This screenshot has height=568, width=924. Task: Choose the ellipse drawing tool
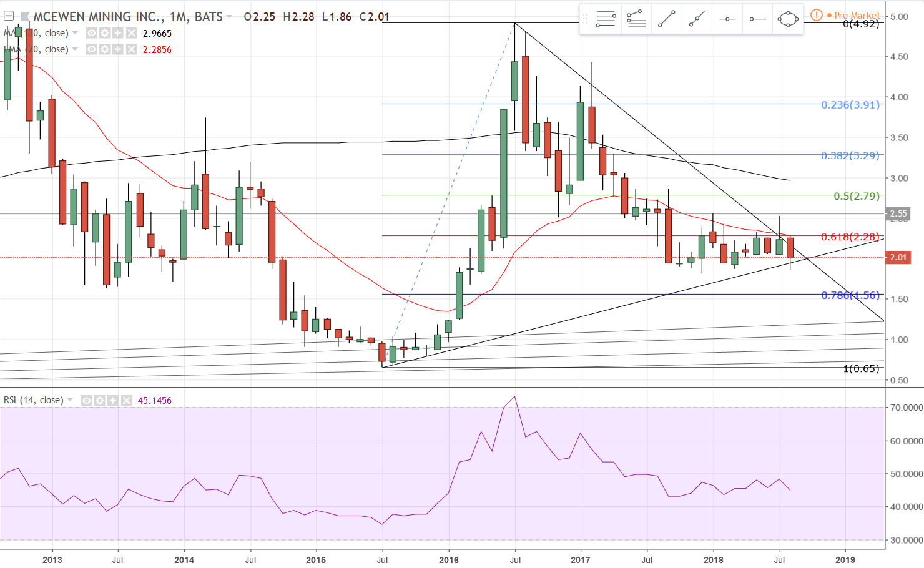pyautogui.click(x=788, y=19)
